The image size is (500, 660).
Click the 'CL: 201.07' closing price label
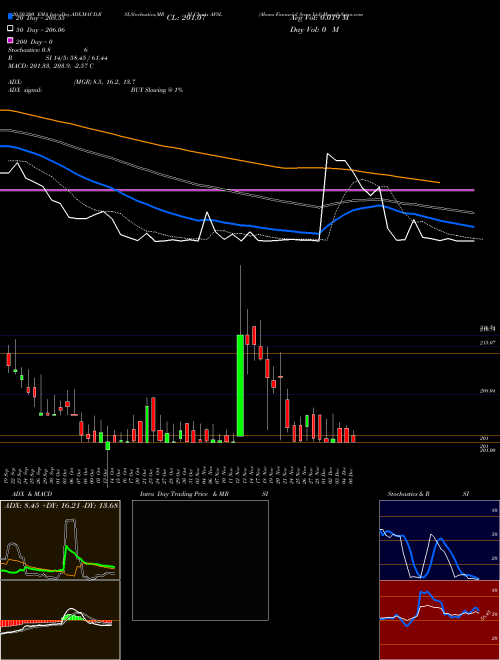(186, 18)
